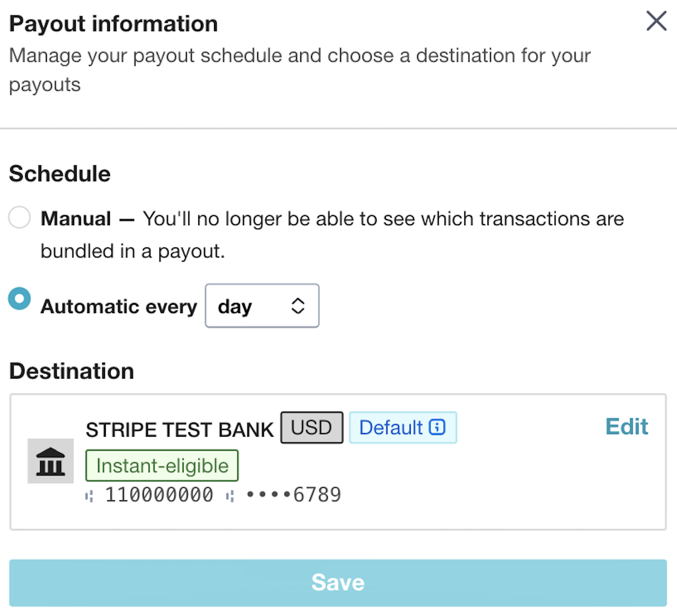Click the bank building icon

point(51,461)
